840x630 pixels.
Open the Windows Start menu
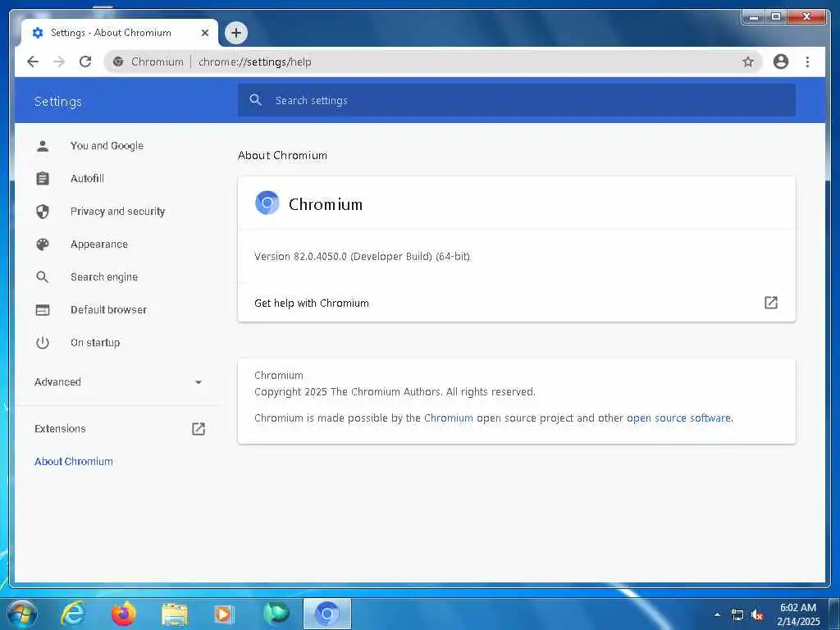pyautogui.click(x=22, y=614)
